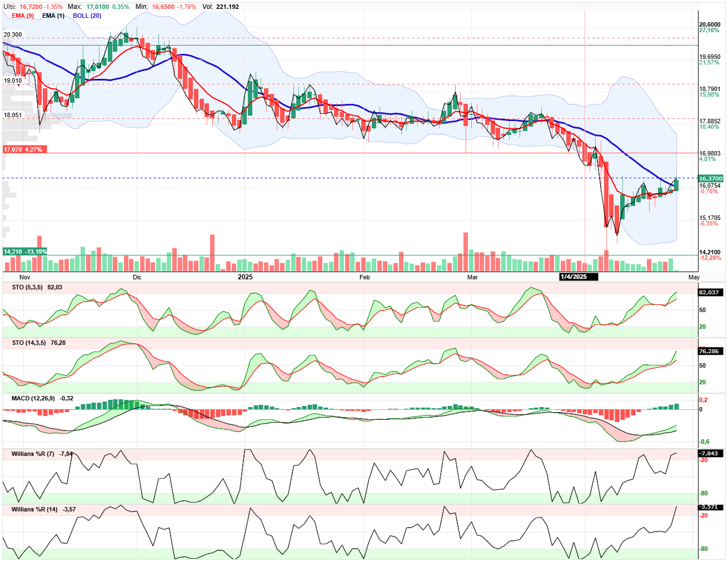The height and width of the screenshot is (562, 728).
Task: Click the MACD (12,26,9) indicator title
Action: tap(33, 398)
